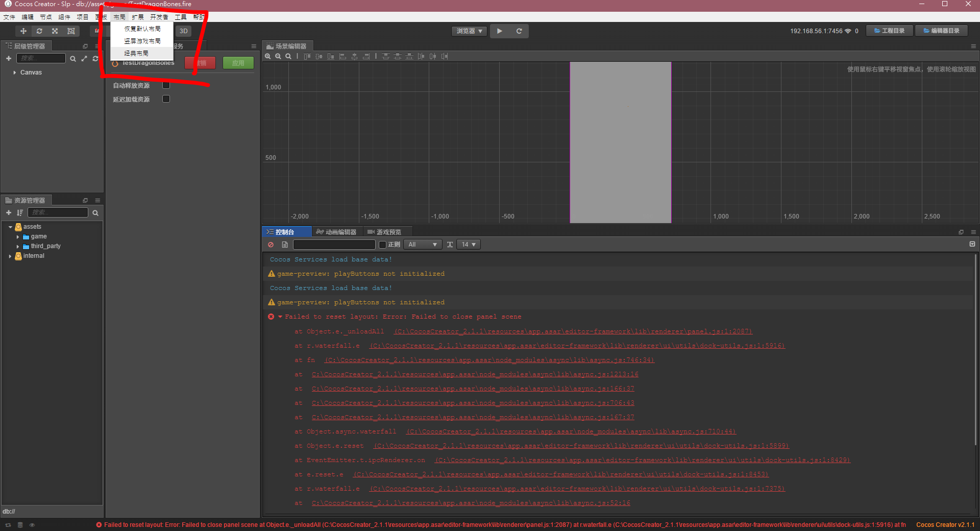This screenshot has height=531, width=980.
Task: Choose 经典布局 from layout menu
Action: tap(142, 54)
